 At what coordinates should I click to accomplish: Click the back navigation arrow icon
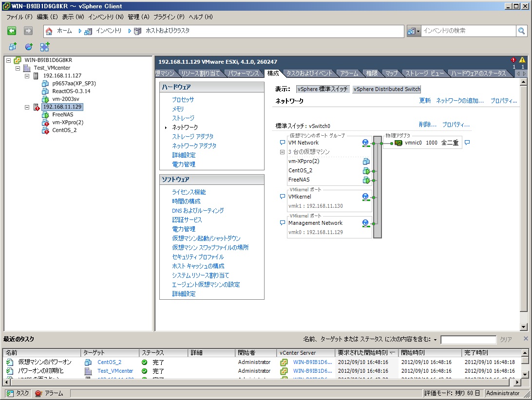tap(12, 31)
